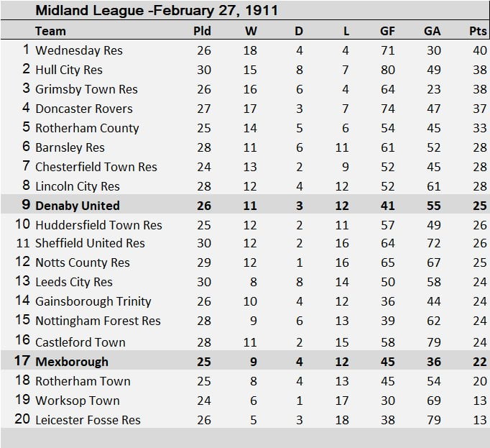
Task: Click the Huddersfield Town Res cell
Action: click(98, 225)
